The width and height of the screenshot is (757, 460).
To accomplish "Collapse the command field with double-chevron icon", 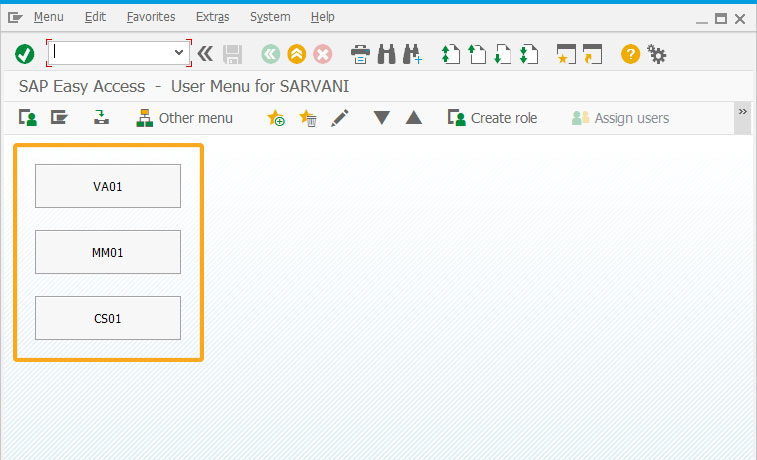I will (205, 54).
